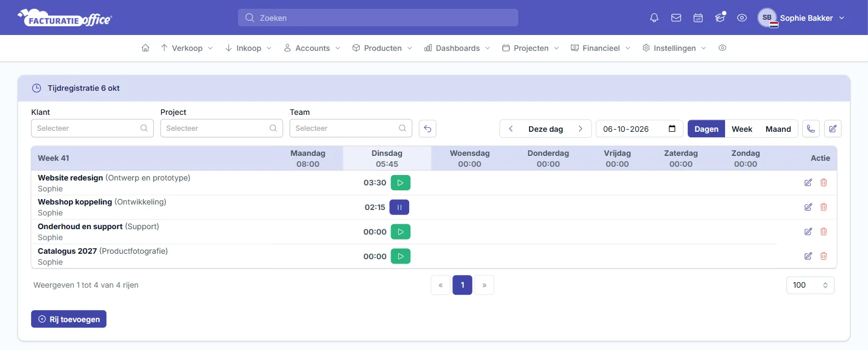Switch to Maand view
The height and width of the screenshot is (350, 868).
point(778,129)
